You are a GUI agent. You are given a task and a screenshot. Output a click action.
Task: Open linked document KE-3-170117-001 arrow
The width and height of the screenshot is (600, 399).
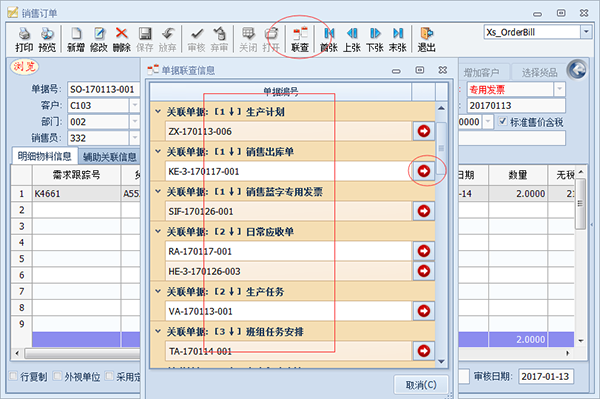pyautogui.click(x=424, y=171)
